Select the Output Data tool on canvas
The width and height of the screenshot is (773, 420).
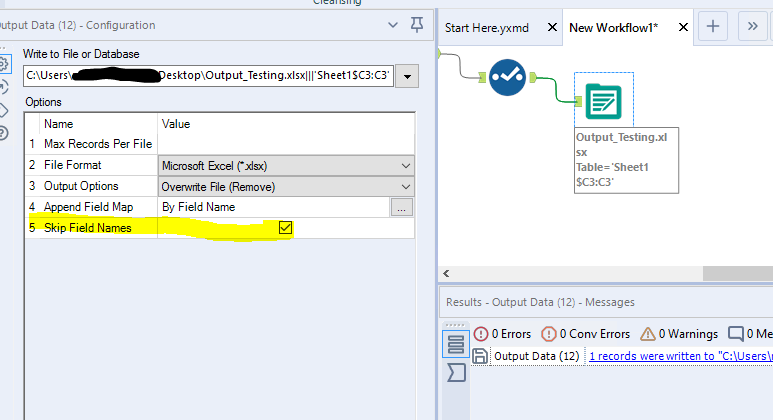click(603, 101)
